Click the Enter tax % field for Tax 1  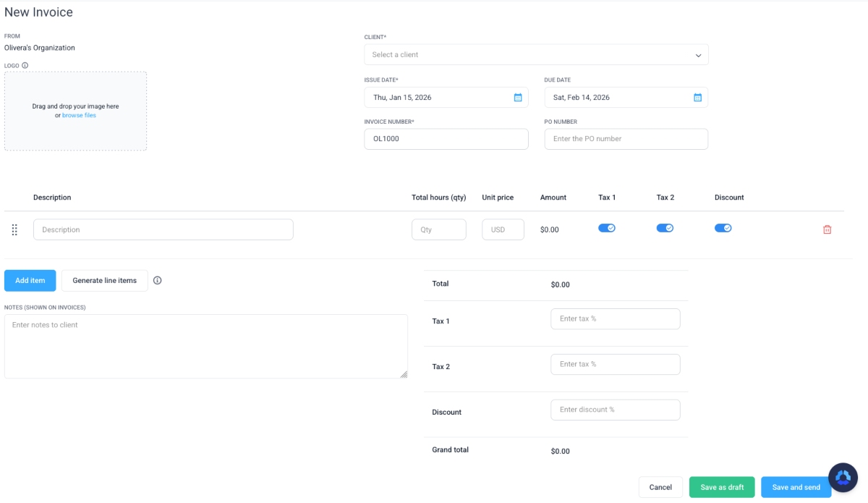(615, 318)
